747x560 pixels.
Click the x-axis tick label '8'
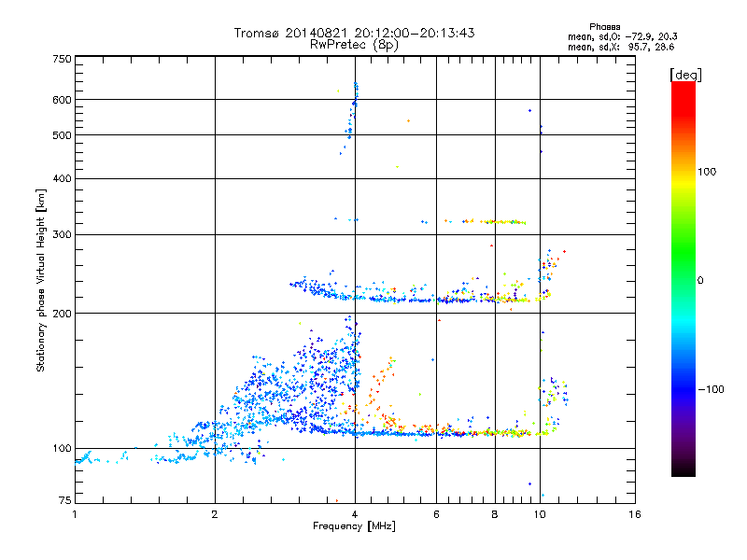[495, 514]
